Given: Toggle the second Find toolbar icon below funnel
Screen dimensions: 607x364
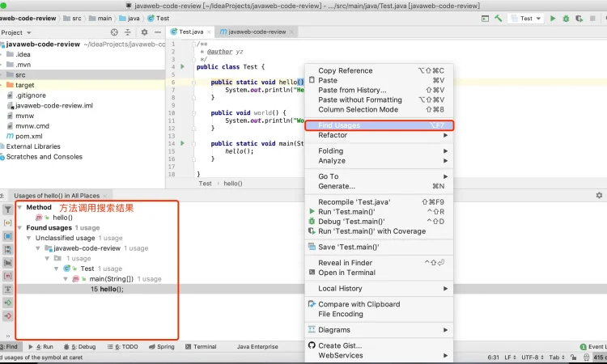Looking at the screenshot, I should pyautogui.click(x=8, y=222).
